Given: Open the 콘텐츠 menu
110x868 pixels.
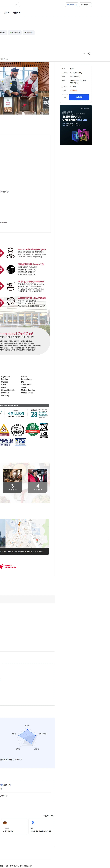Looking at the screenshot, I should [x=7, y=12].
